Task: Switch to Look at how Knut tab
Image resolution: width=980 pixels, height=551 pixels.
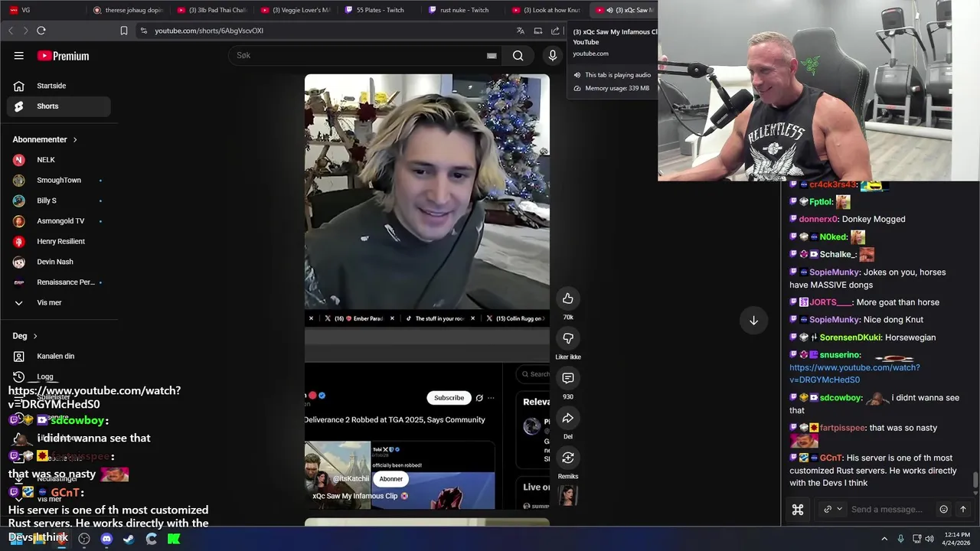Action: 547,10
